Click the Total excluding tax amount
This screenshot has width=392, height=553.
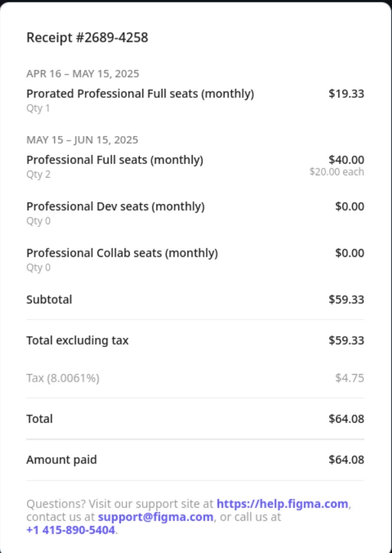[x=346, y=341]
